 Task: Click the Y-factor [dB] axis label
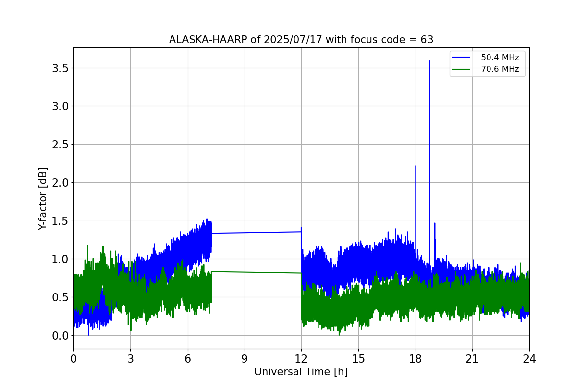(43, 198)
